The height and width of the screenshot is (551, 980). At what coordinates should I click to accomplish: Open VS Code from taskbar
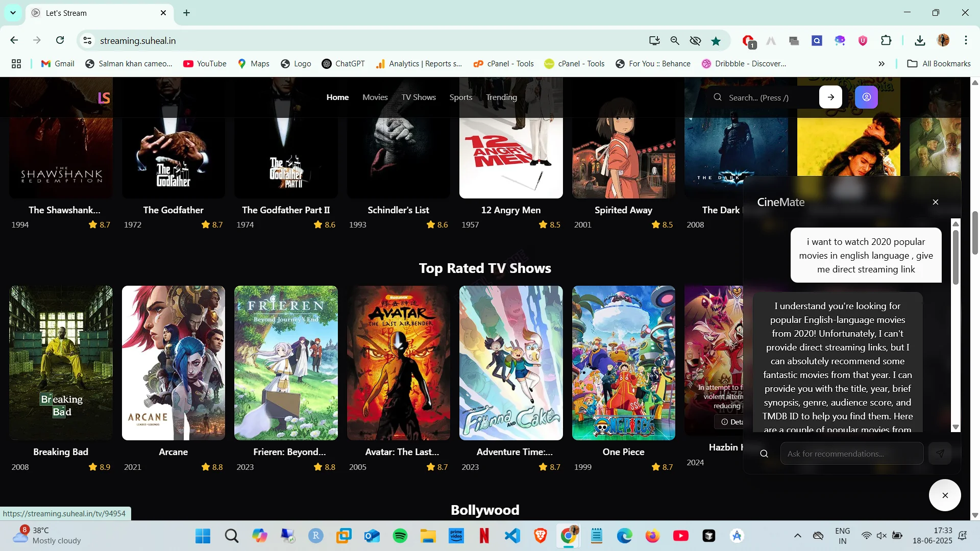coord(512,536)
